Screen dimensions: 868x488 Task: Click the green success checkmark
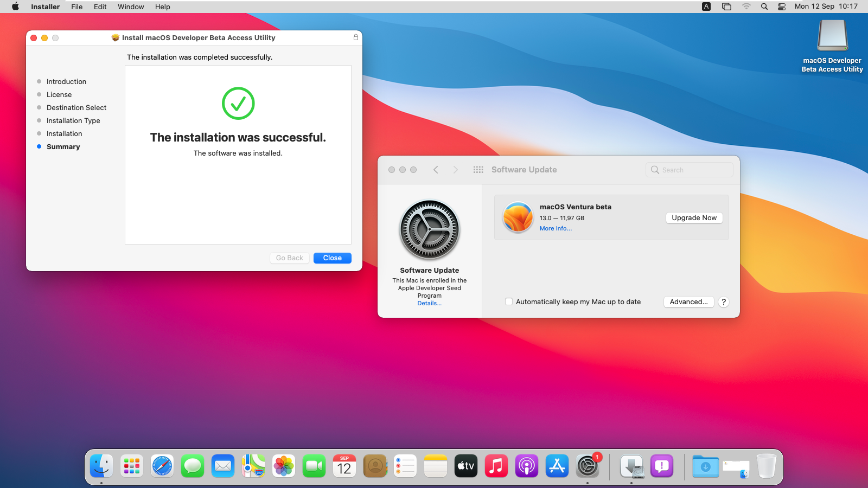238,103
